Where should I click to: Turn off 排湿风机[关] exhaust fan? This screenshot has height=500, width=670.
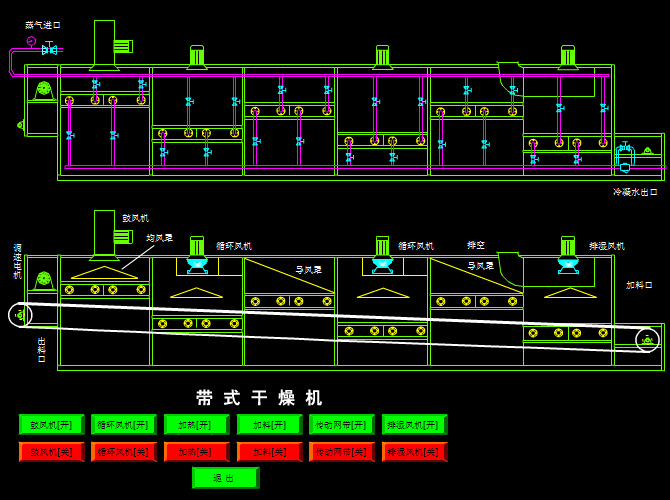pyautogui.click(x=414, y=452)
